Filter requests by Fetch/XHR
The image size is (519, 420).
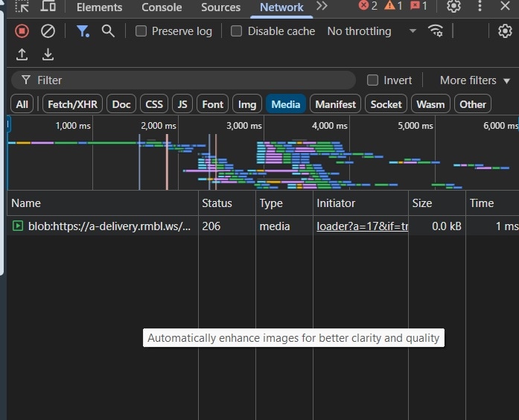pyautogui.click(x=72, y=104)
